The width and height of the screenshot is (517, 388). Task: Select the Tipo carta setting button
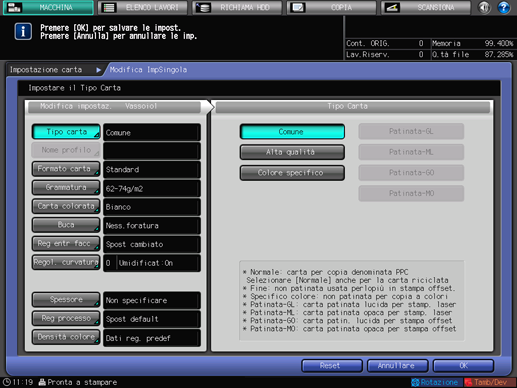(x=66, y=132)
